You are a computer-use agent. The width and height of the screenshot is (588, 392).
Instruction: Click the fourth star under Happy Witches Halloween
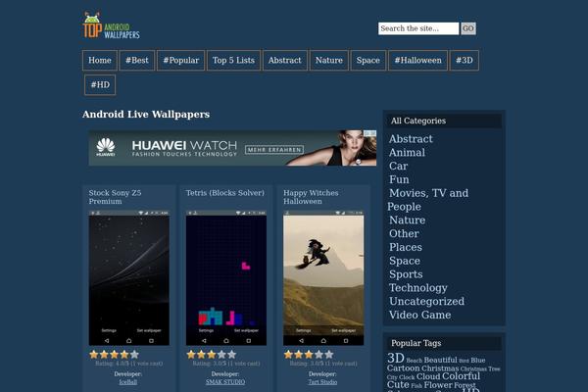coord(318,354)
